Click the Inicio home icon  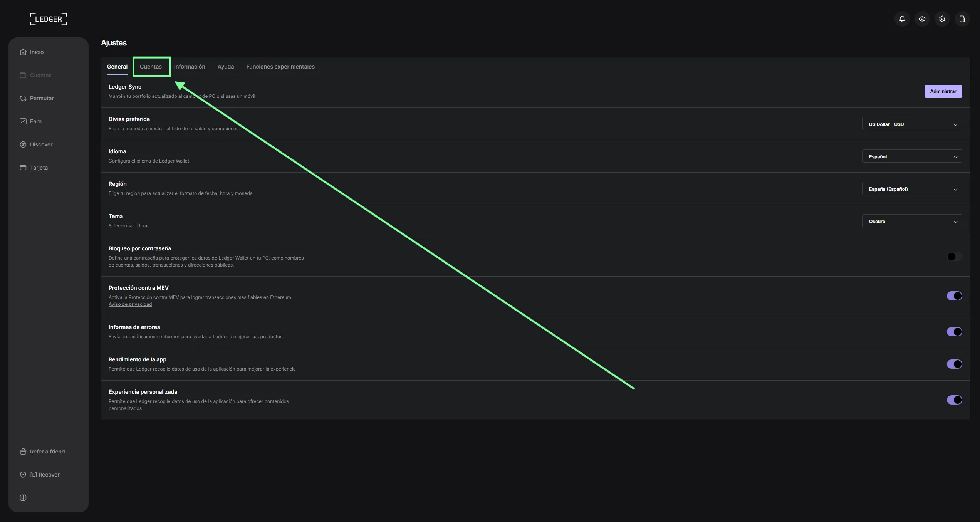coord(23,52)
